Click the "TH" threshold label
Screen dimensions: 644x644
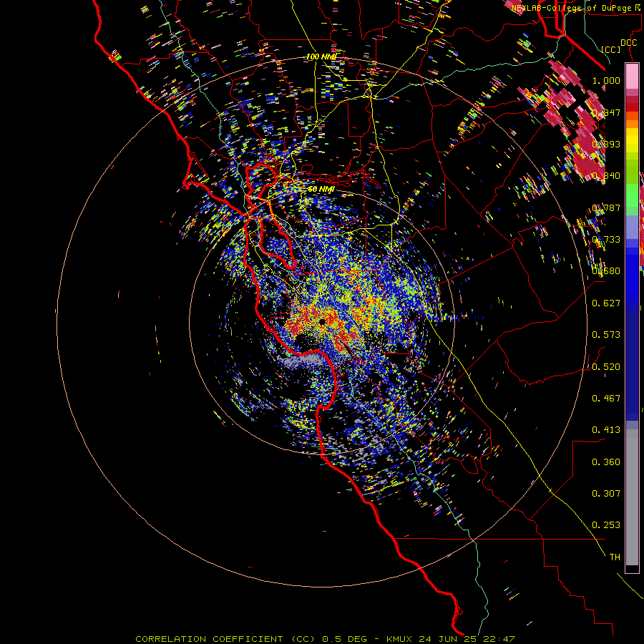615,557
